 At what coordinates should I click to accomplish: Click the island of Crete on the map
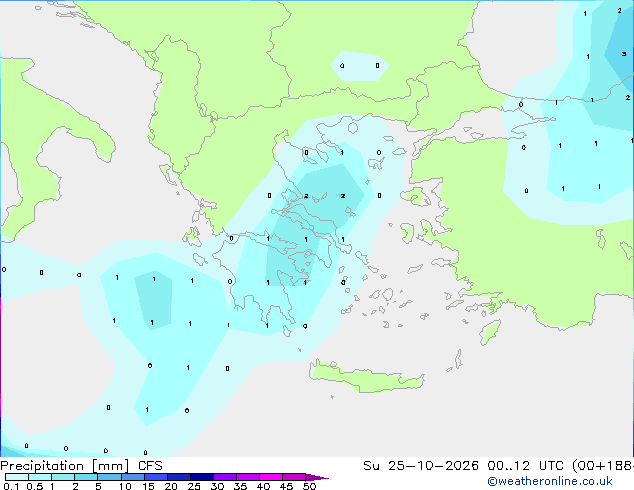[x=366, y=376]
